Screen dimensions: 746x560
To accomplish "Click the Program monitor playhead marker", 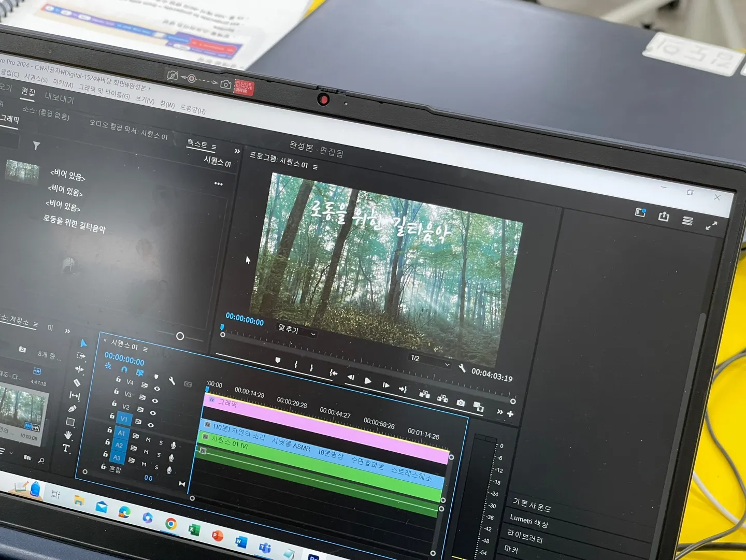I will coord(223,327).
